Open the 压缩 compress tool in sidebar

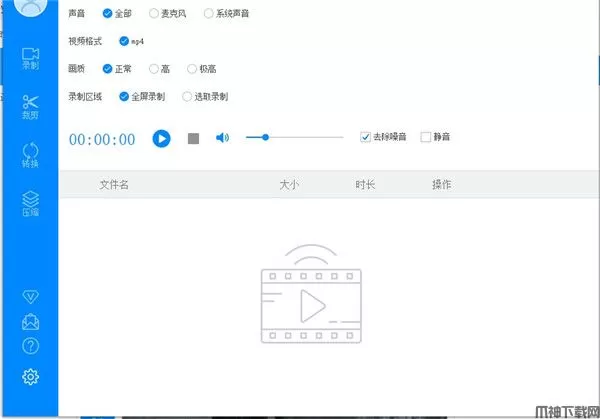(x=30, y=204)
